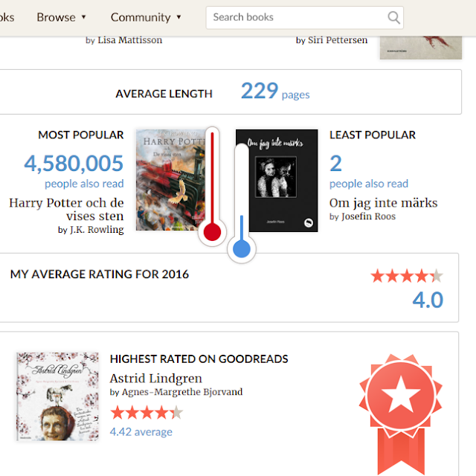
Task: Click the Astrid Lindgren star rating
Action: click(x=147, y=413)
